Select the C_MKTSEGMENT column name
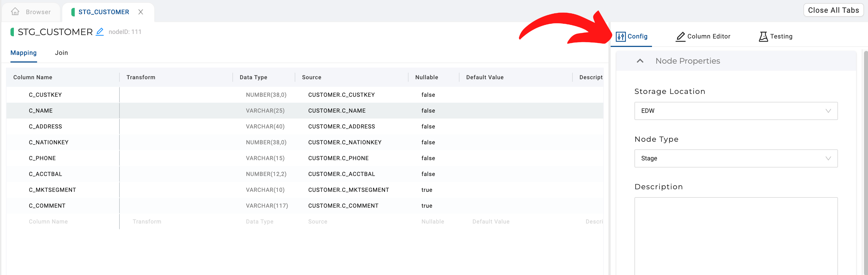The height and width of the screenshot is (275, 868). (x=53, y=190)
